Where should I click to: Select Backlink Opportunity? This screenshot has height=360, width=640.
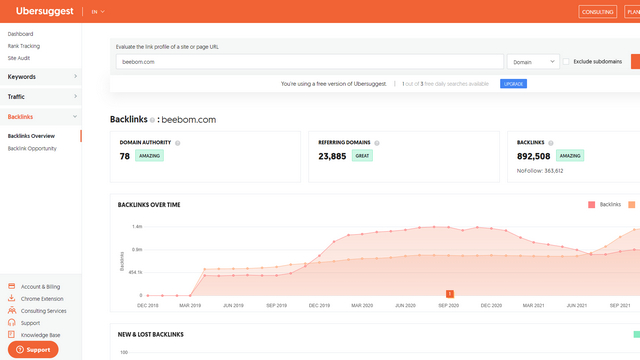click(x=32, y=149)
